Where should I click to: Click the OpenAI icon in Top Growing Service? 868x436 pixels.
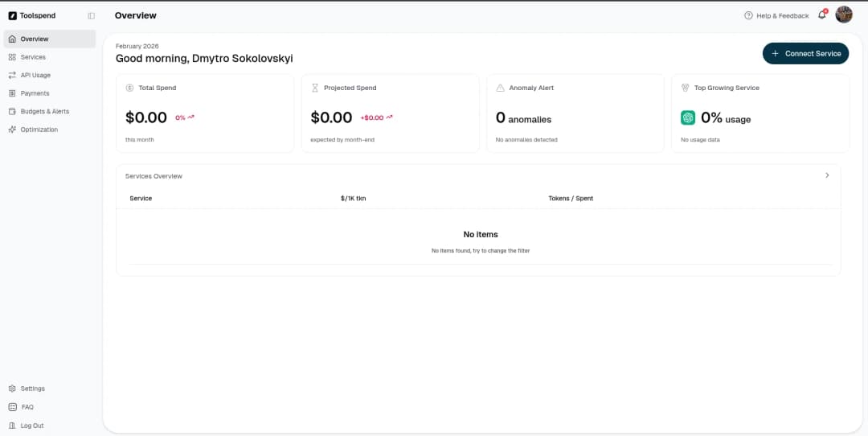click(x=688, y=117)
